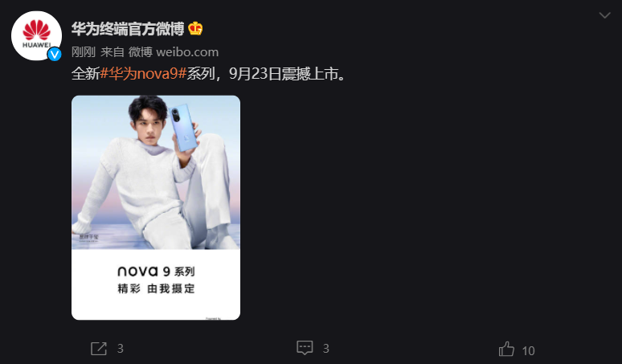
Task: Expand the post options chevron menu
Action: coord(604,15)
